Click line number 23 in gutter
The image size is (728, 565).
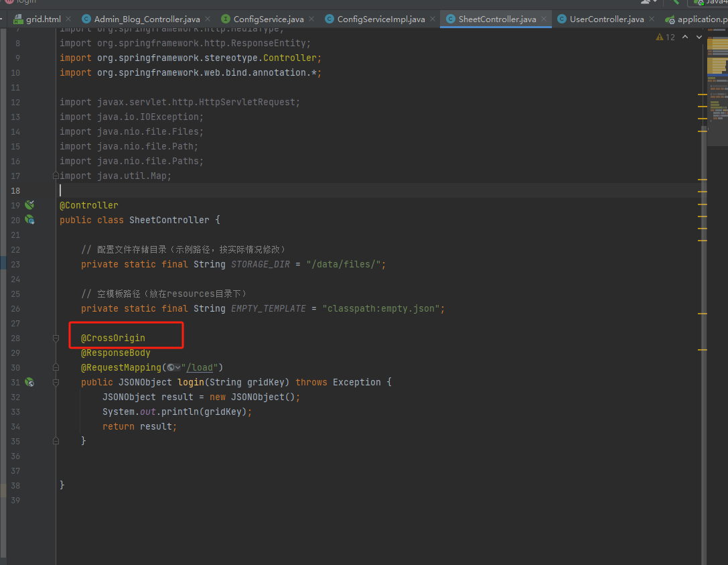(x=15, y=264)
